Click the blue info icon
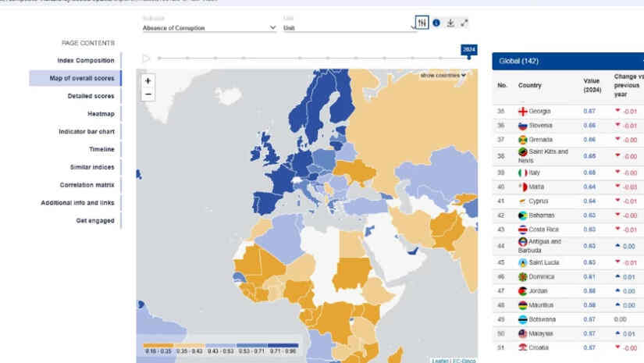 click(x=436, y=23)
